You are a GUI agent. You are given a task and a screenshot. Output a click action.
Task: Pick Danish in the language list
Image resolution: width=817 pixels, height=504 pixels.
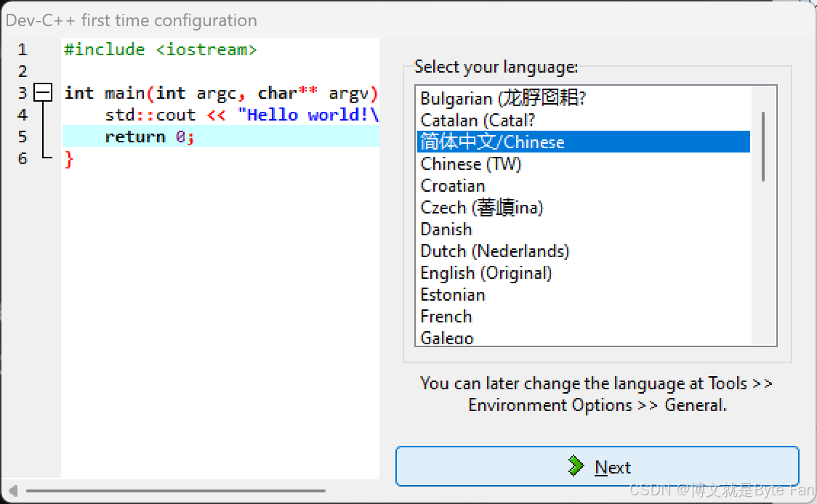click(584, 229)
